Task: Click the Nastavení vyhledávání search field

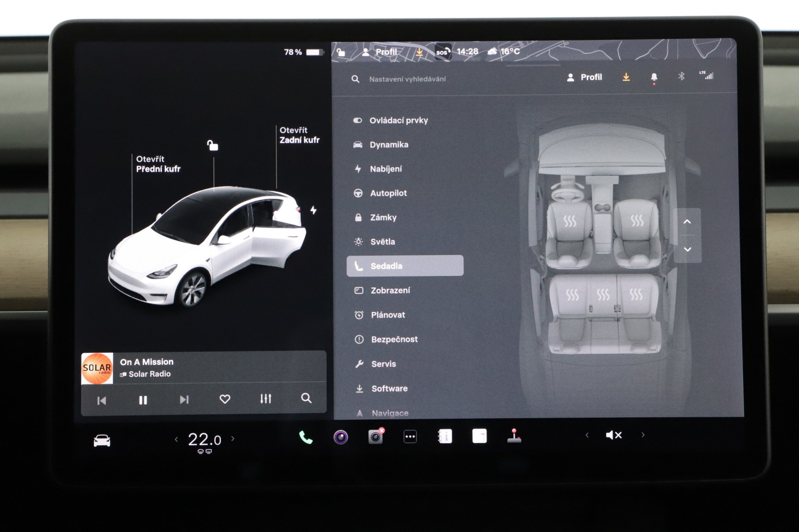Action: [407, 79]
